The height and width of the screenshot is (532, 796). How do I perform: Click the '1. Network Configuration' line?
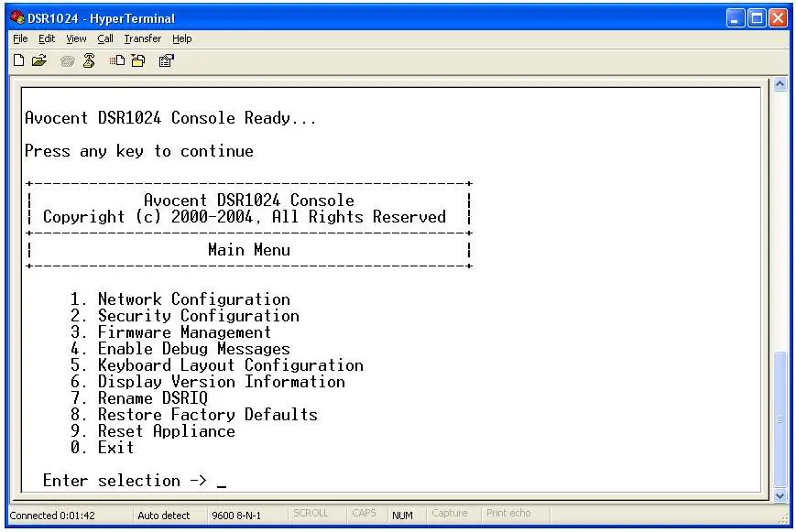[x=180, y=299]
